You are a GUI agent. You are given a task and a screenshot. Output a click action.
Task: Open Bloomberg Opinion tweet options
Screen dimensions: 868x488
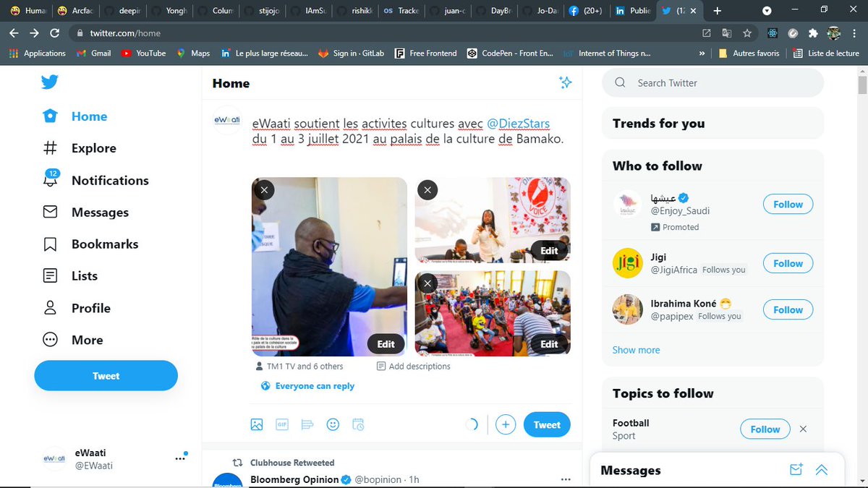[566, 479]
